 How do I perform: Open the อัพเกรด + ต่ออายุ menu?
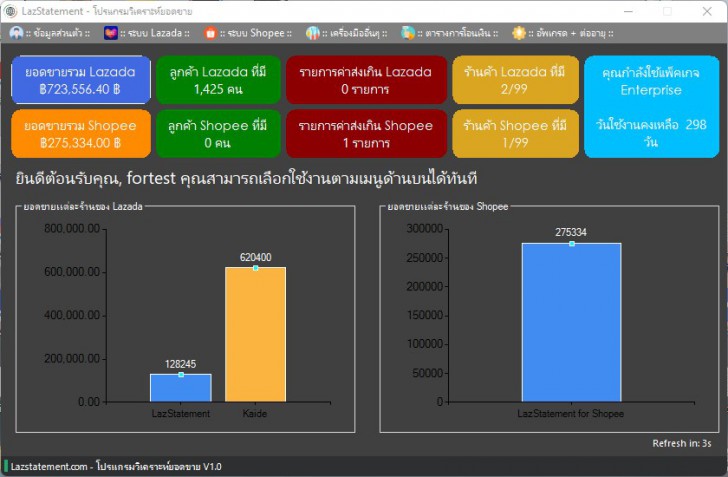[563, 33]
